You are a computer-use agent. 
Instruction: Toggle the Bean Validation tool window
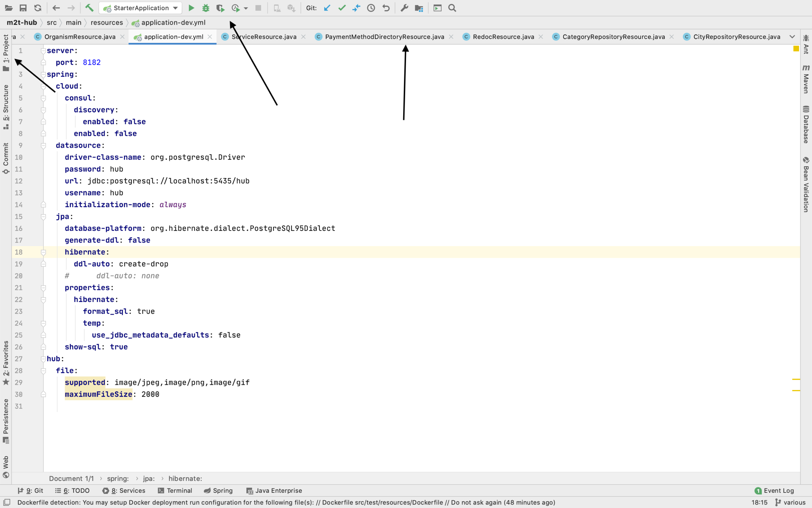(806, 184)
